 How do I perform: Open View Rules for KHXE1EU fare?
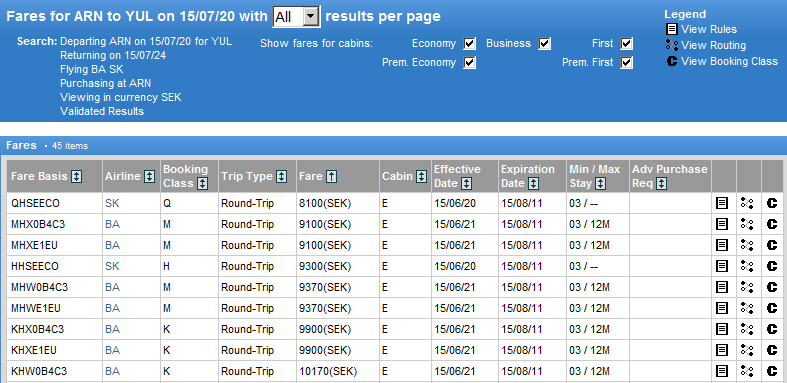pyautogui.click(x=721, y=350)
